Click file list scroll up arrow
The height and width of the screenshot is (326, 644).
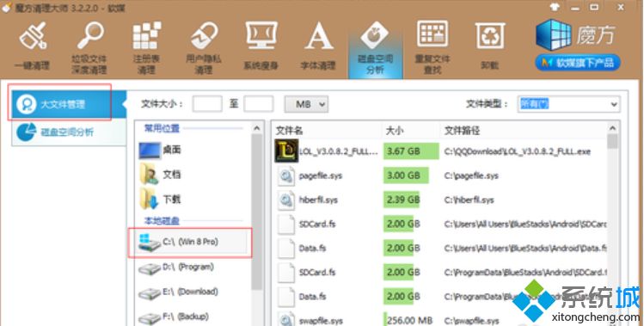(x=612, y=128)
